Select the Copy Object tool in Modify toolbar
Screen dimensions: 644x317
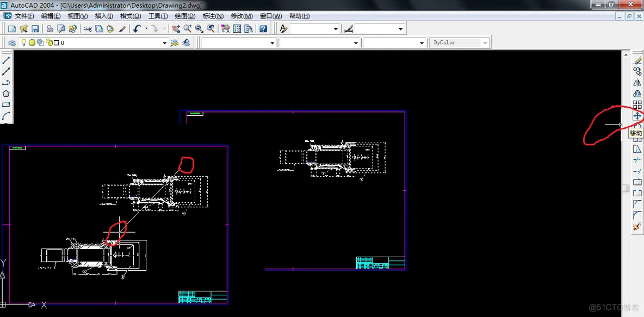[x=637, y=71]
